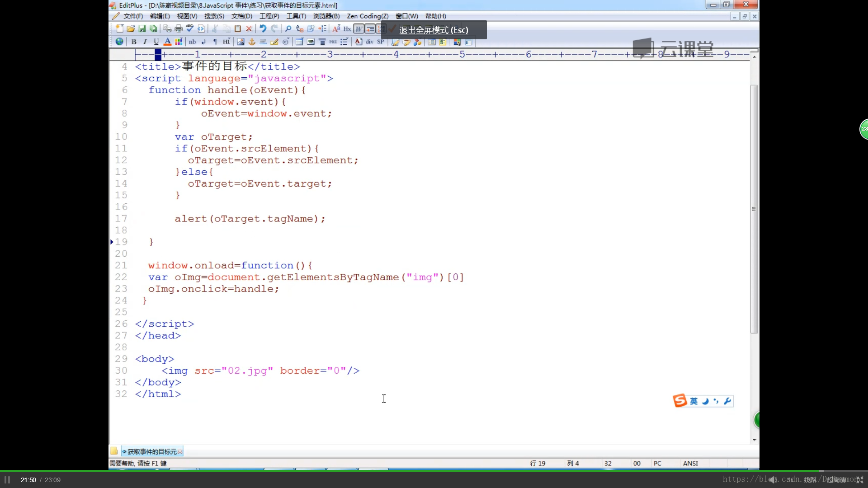Insert paragraph tag icon
The height and width of the screenshot is (488, 868).
pyautogui.click(x=215, y=42)
